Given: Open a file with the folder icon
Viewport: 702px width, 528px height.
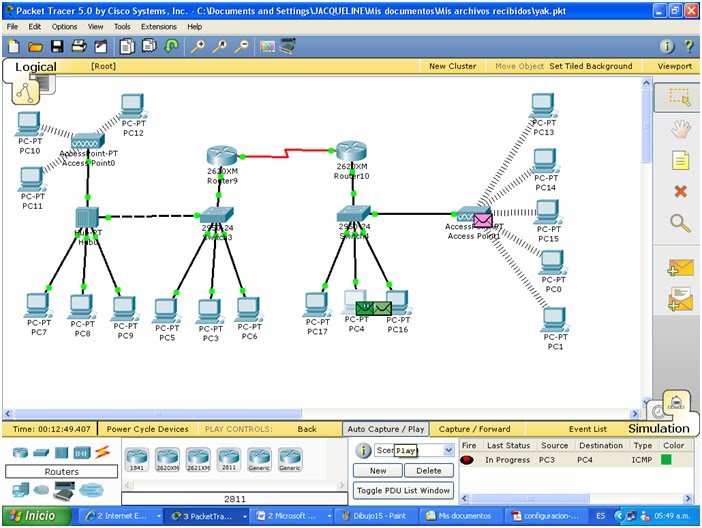Looking at the screenshot, I should 35,47.
